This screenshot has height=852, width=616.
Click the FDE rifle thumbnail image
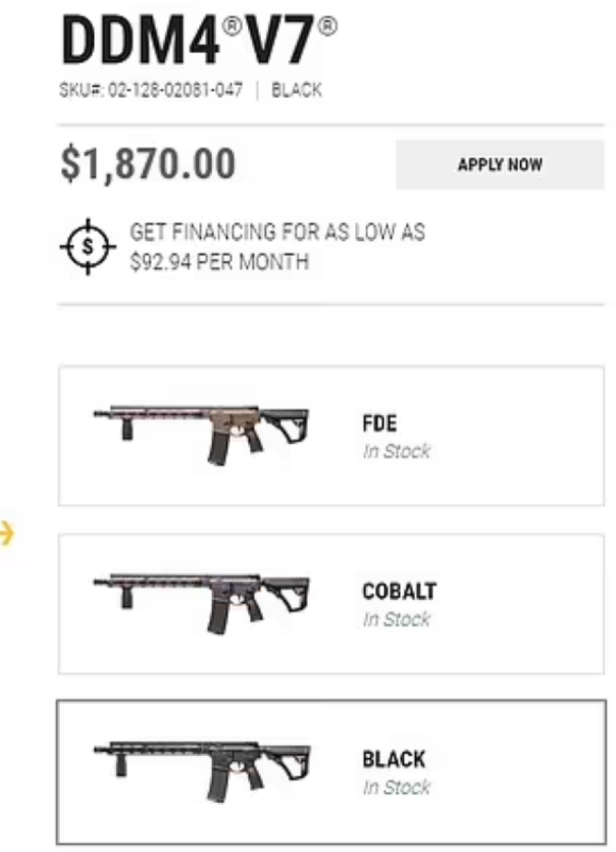202,433
